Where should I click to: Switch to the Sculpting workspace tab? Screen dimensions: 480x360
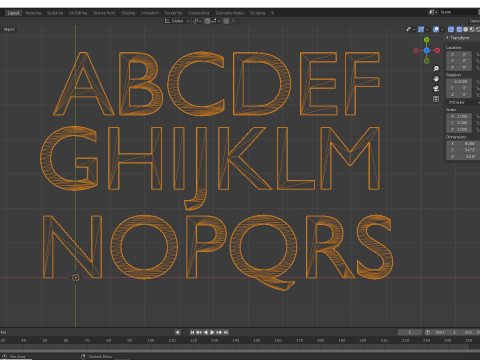[x=55, y=13]
